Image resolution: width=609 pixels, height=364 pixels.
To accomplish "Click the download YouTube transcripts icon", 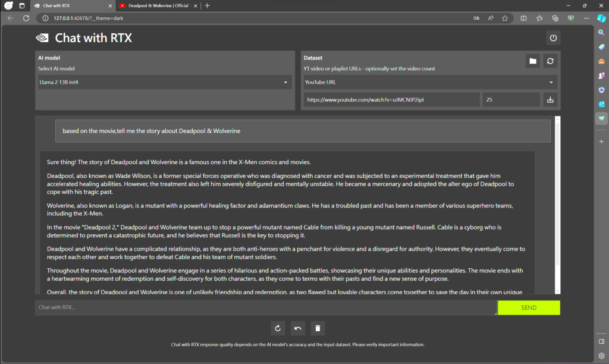I will point(550,100).
